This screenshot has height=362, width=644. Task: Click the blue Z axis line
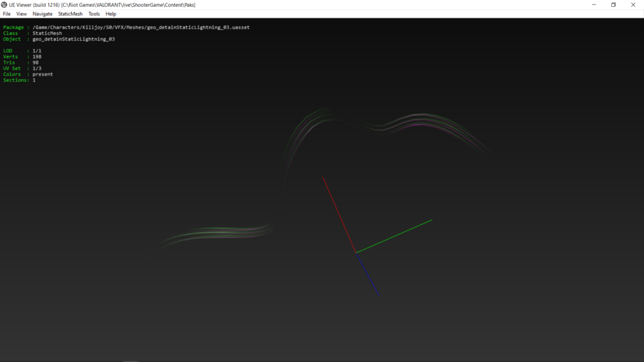(367, 274)
